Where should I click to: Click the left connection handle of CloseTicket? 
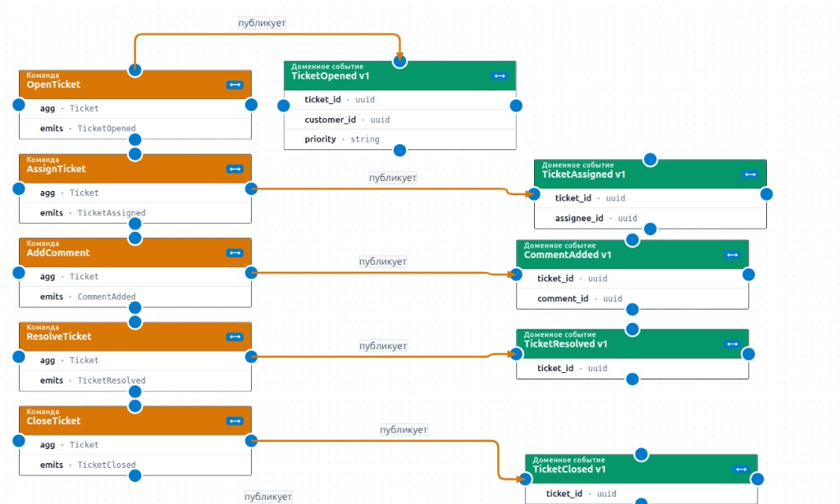tap(19, 441)
